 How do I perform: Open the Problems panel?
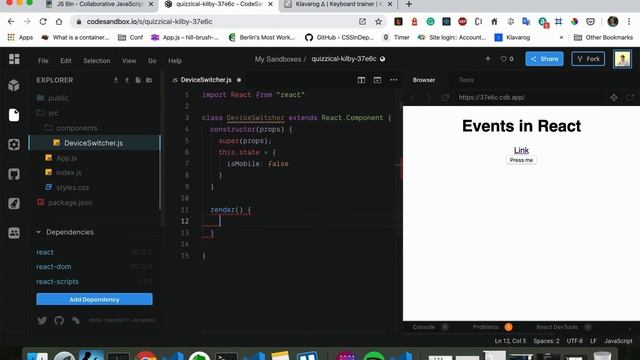point(485,327)
